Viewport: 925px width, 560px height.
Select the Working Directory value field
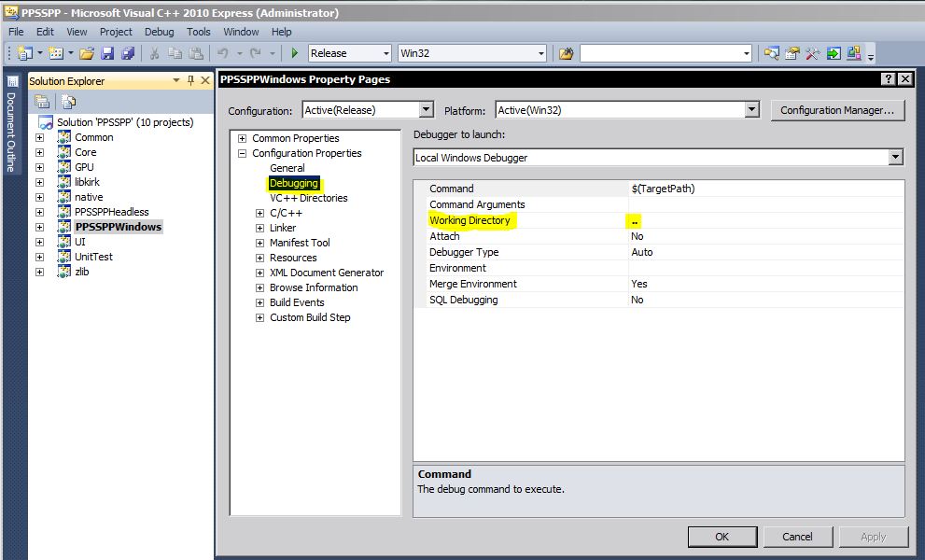pyautogui.click(x=765, y=221)
